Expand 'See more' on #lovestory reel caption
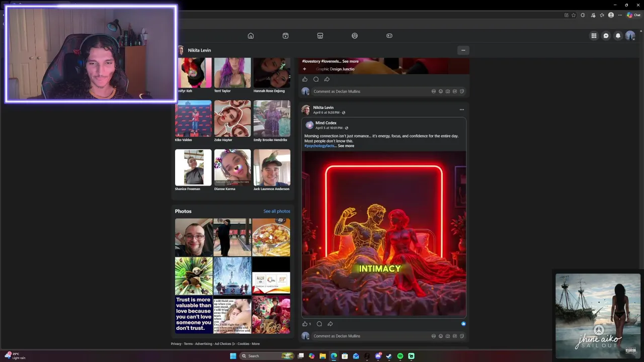 350,61
